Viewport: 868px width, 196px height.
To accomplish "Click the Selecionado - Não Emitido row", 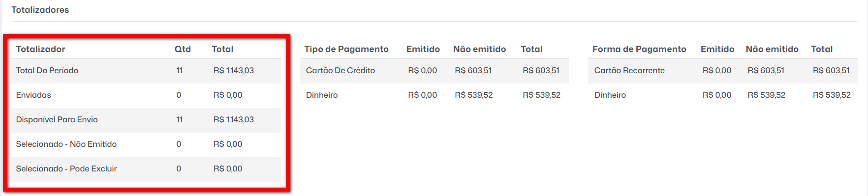I will 146,144.
